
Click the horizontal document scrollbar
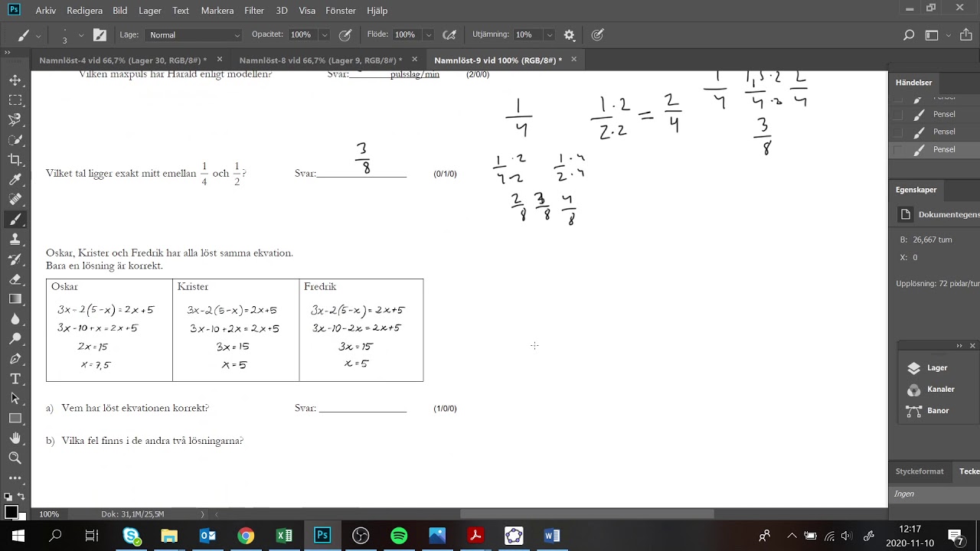click(587, 514)
